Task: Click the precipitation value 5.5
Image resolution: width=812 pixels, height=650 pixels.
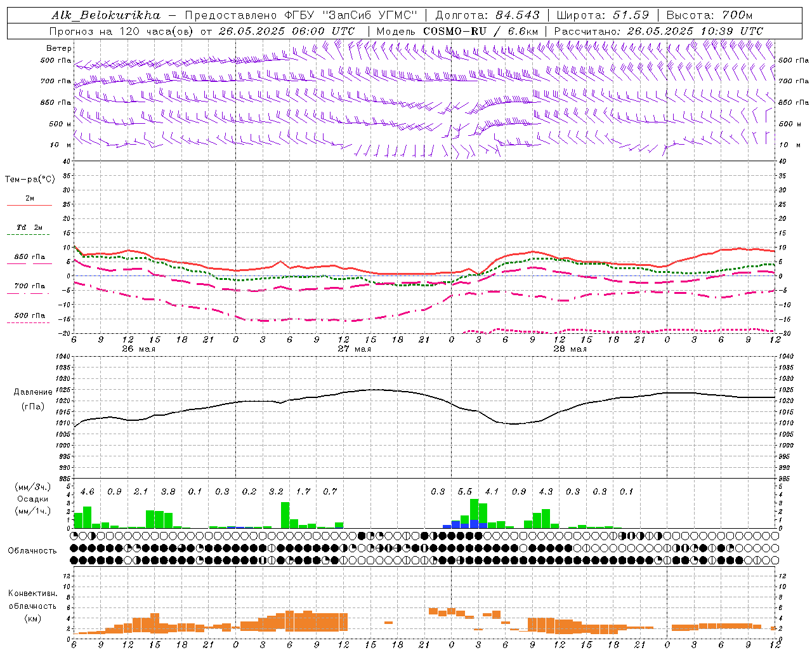Action: (465, 491)
